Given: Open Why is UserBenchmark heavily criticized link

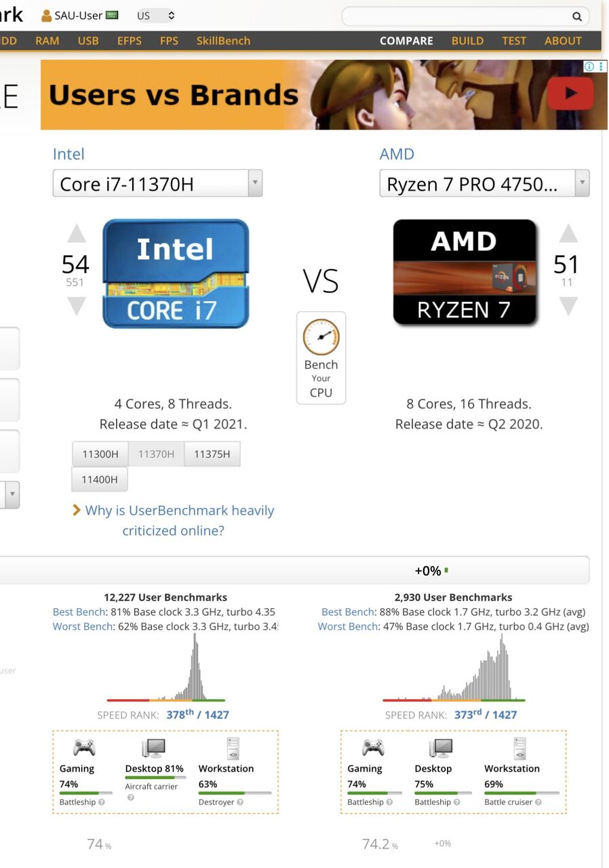Looking at the screenshot, I should (180, 520).
